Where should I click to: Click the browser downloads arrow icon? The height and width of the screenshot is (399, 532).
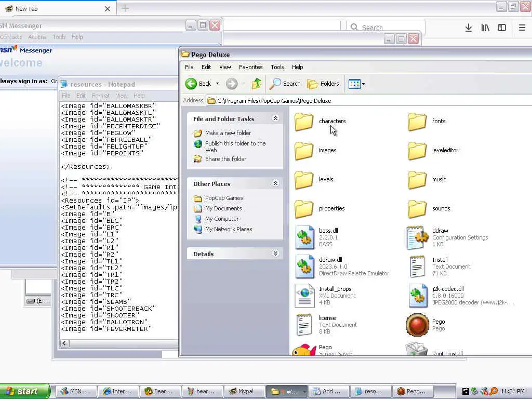click(469, 28)
